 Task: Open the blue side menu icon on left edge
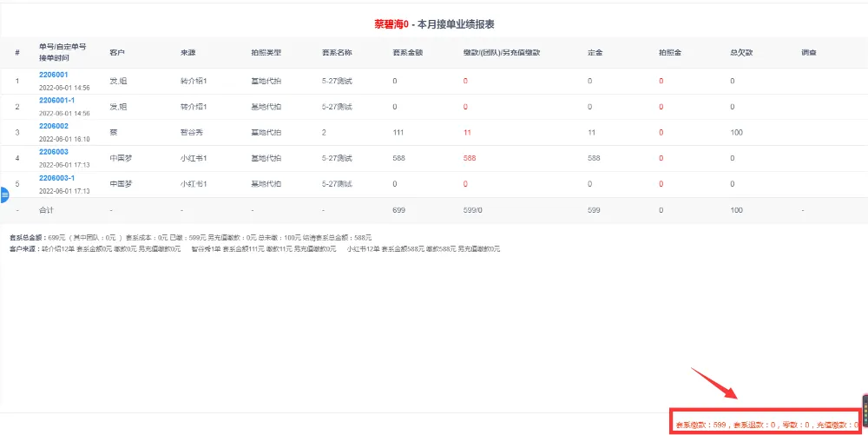point(3,195)
